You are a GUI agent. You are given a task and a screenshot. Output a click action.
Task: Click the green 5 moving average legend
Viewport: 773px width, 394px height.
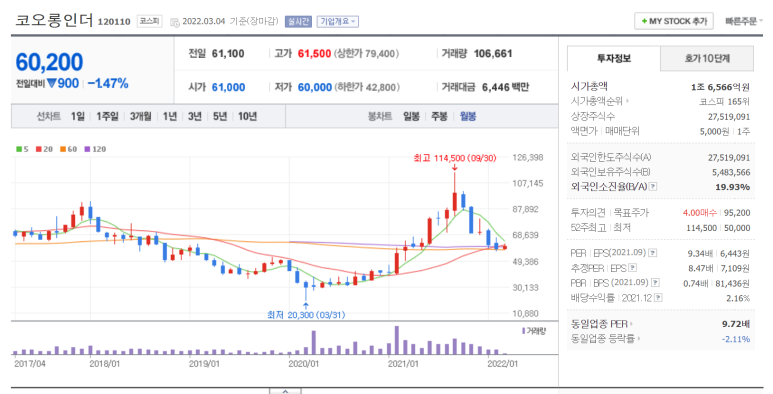22,149
